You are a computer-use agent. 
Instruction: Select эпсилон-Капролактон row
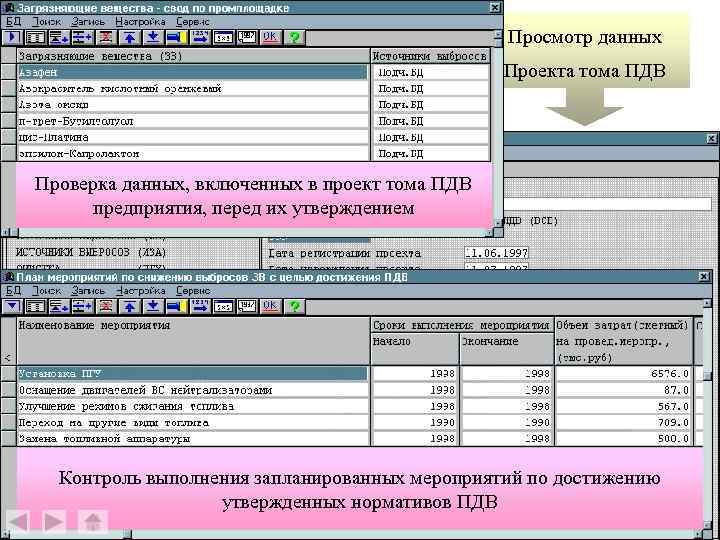[x=193, y=153]
